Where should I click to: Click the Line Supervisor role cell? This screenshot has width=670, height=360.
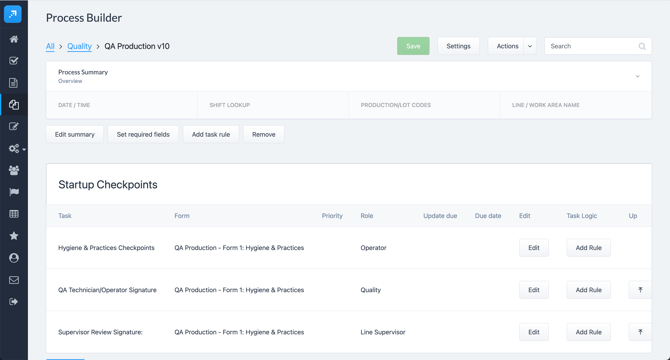click(383, 332)
